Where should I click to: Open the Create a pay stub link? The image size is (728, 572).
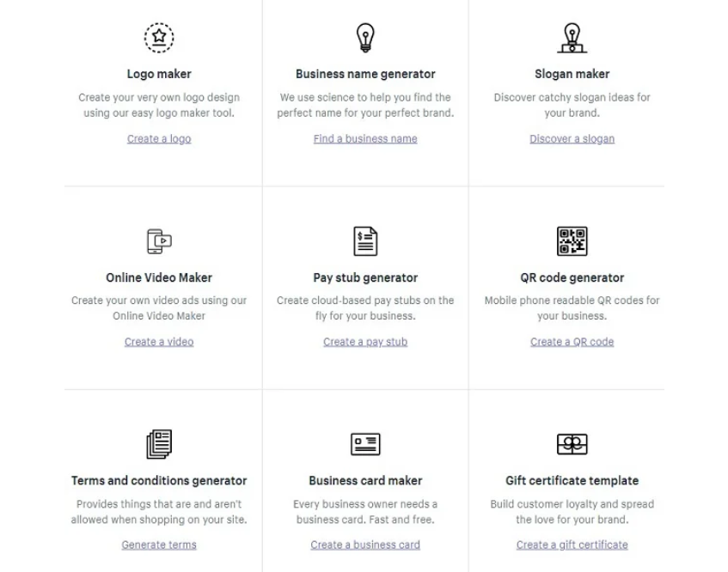365,342
